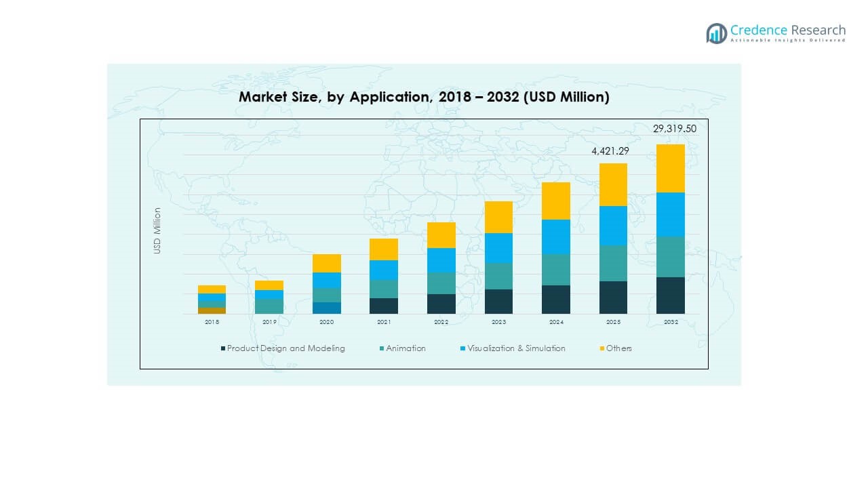Screen dimensions: 868x488
Task: Select the Animation legend label
Action: click(406, 348)
